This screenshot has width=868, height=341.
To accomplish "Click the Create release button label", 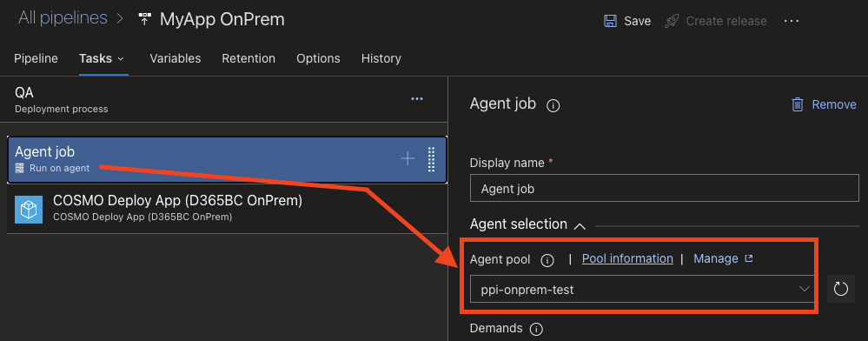I will point(726,21).
